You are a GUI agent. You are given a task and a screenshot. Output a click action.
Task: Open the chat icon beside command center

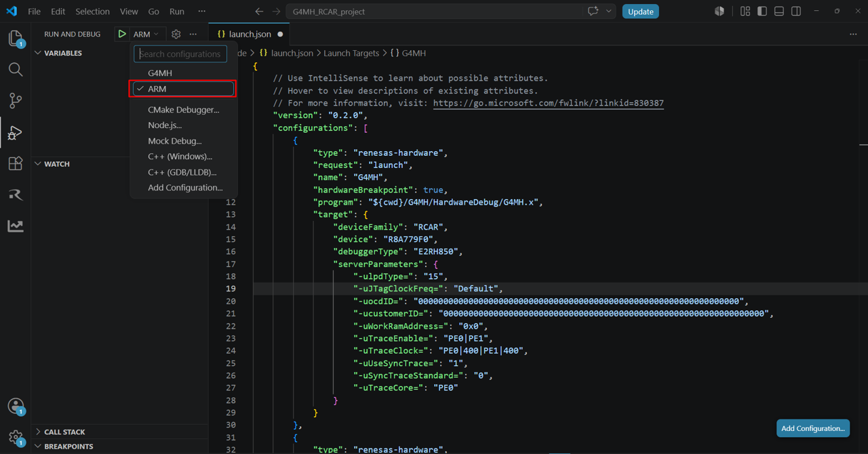[593, 12]
